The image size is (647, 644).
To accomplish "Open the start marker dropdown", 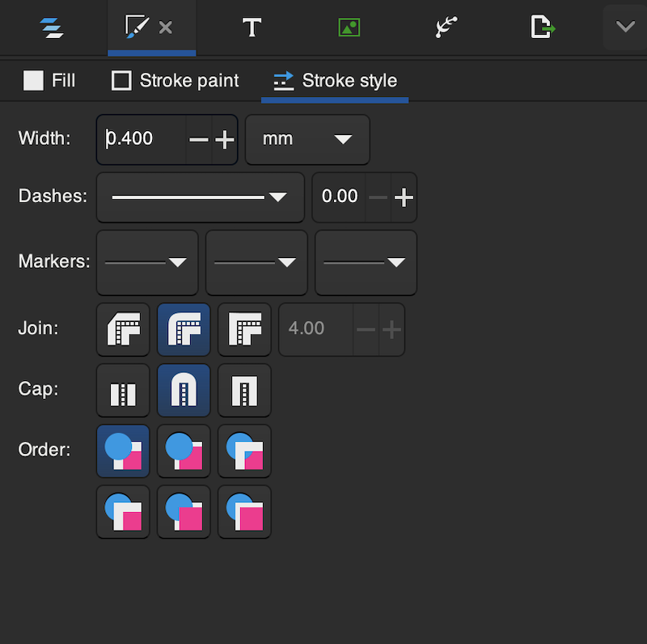I will [x=147, y=262].
